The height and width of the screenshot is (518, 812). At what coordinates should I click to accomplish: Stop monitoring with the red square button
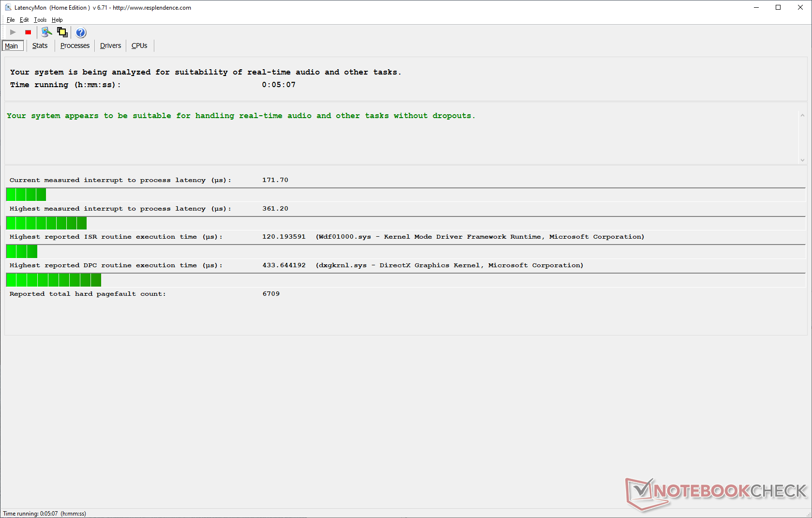click(28, 32)
